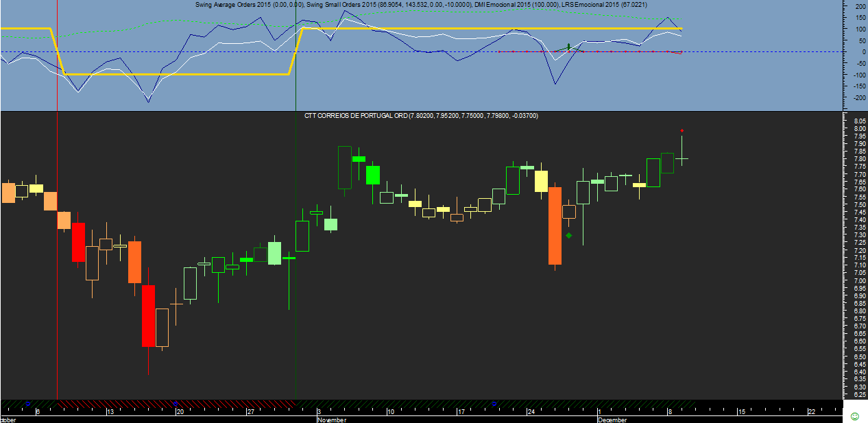This screenshot has width=868, height=423.
Task: Click the red hatched section of timeline strip
Action: pyautogui.click(x=176, y=403)
